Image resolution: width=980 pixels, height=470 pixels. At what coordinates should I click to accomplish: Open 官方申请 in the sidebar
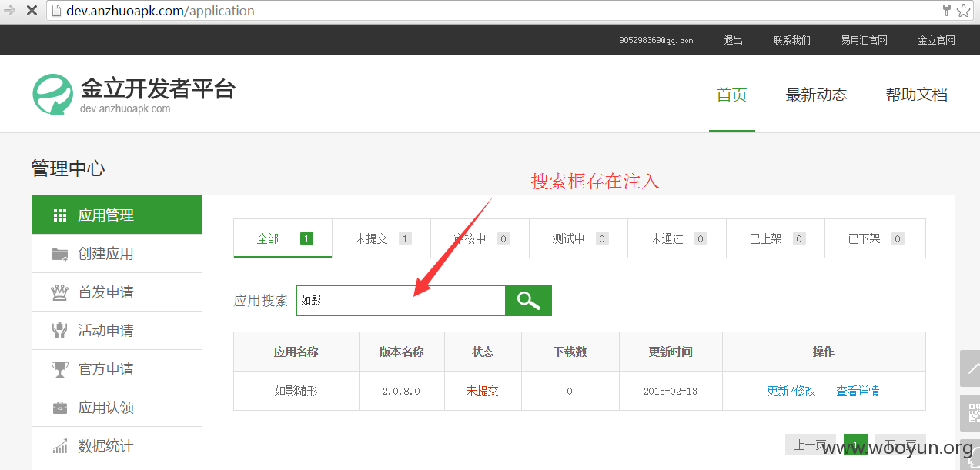coord(117,369)
